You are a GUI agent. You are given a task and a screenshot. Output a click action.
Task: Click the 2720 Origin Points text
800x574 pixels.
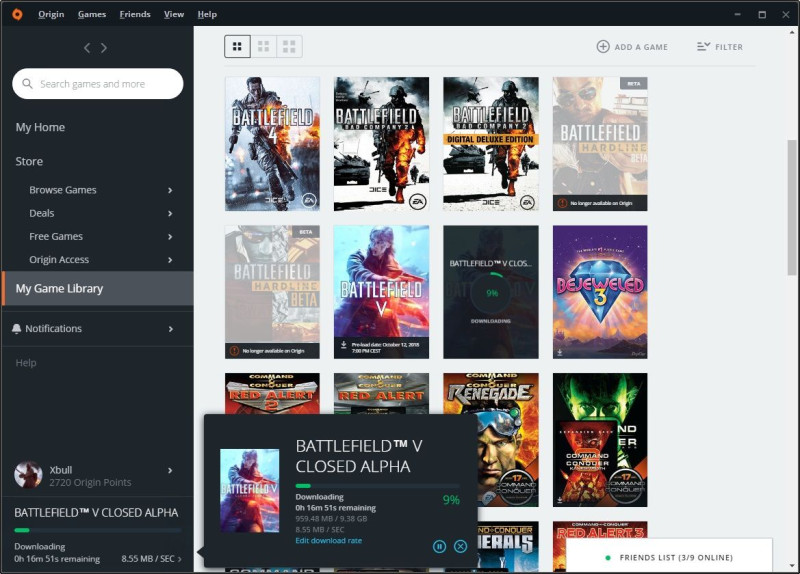(90, 483)
